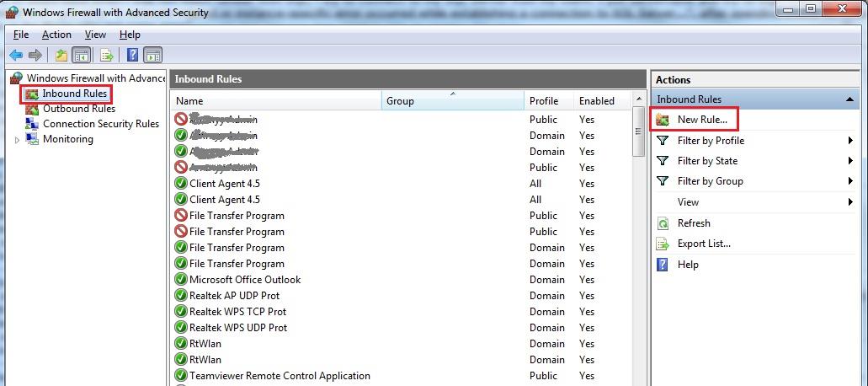Open the View menu in menu bar

tap(95, 35)
